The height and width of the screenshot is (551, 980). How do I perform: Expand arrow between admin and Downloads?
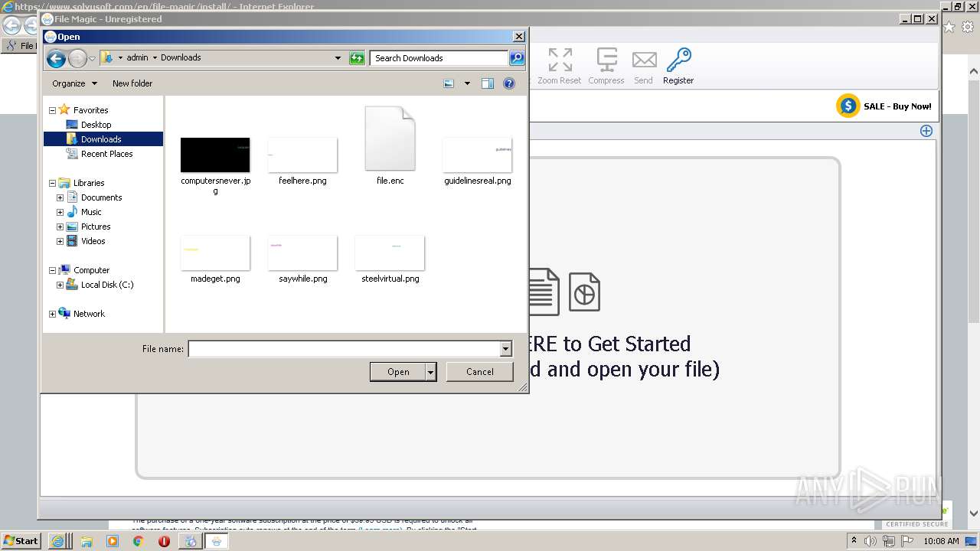click(x=155, y=57)
